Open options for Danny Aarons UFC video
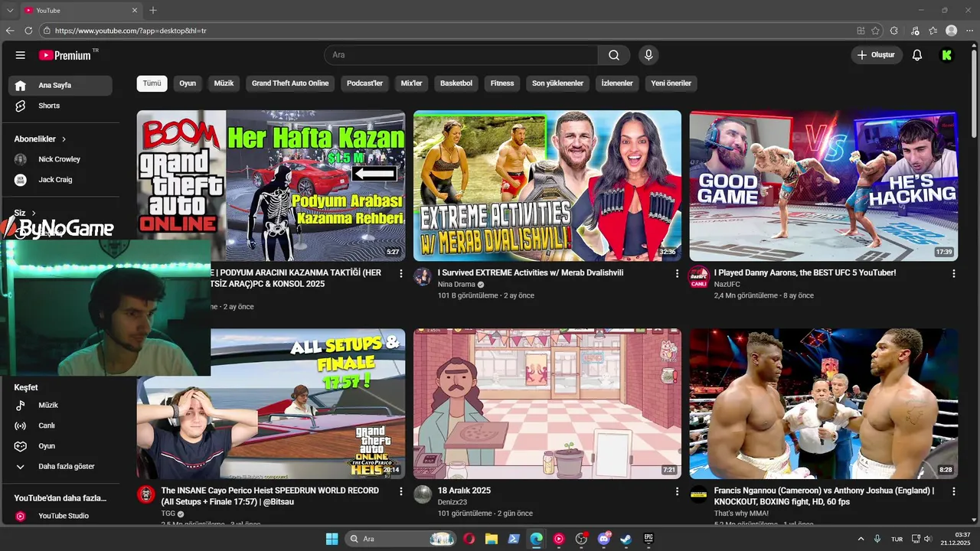The image size is (980, 551). click(x=953, y=273)
